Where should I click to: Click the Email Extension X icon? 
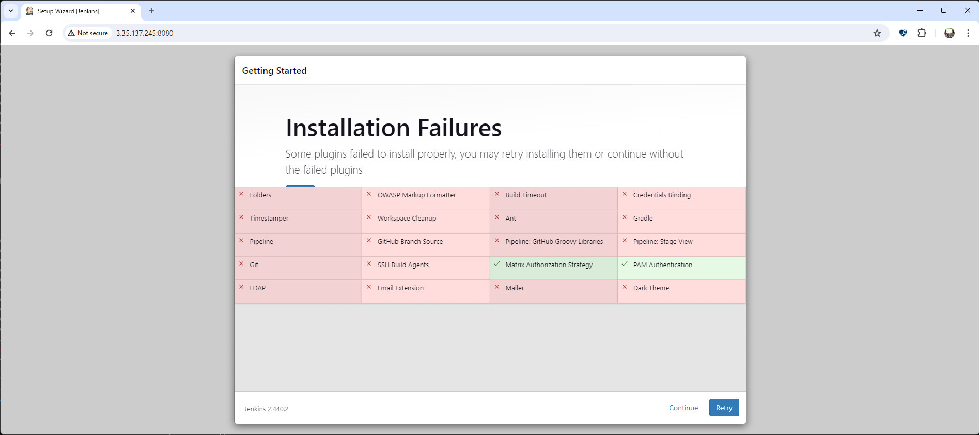(x=369, y=287)
